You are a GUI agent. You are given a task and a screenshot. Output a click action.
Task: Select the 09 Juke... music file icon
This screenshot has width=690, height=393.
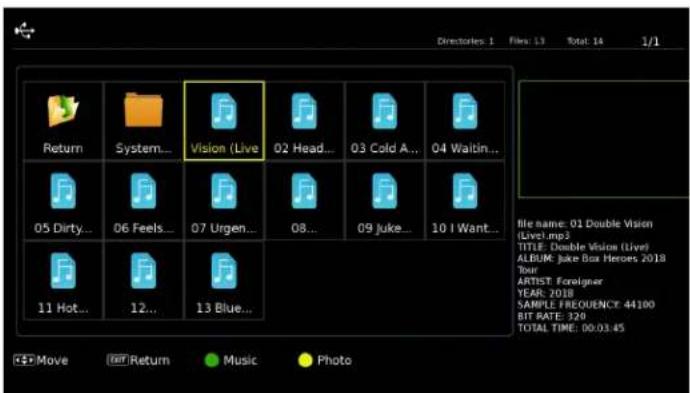coord(385,191)
